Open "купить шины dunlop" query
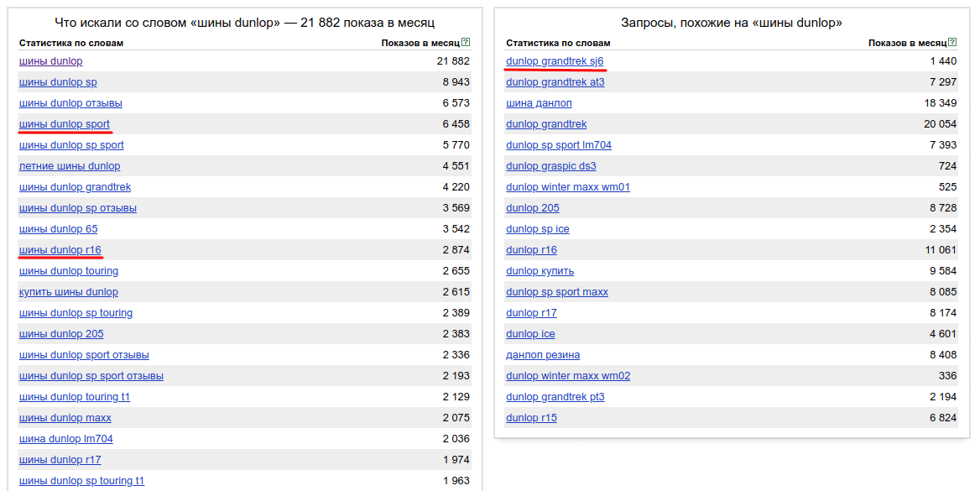Image resolution: width=980 pixels, height=491 pixels. 69,292
